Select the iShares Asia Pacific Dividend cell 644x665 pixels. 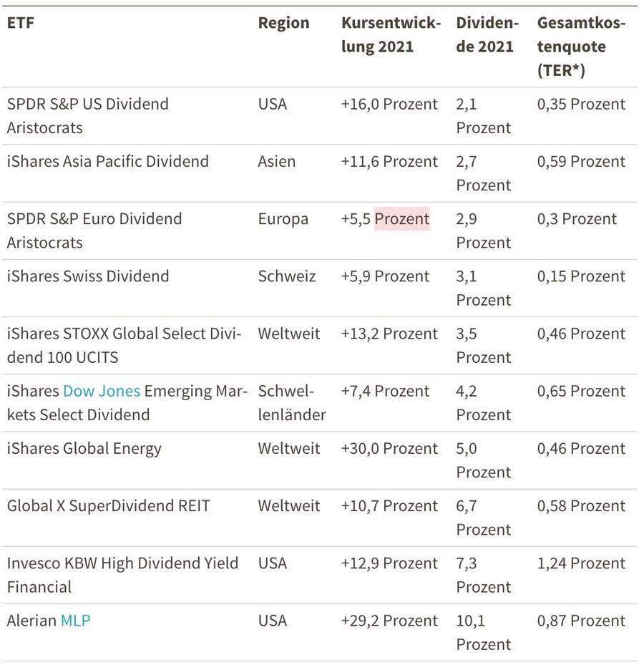[108, 162]
